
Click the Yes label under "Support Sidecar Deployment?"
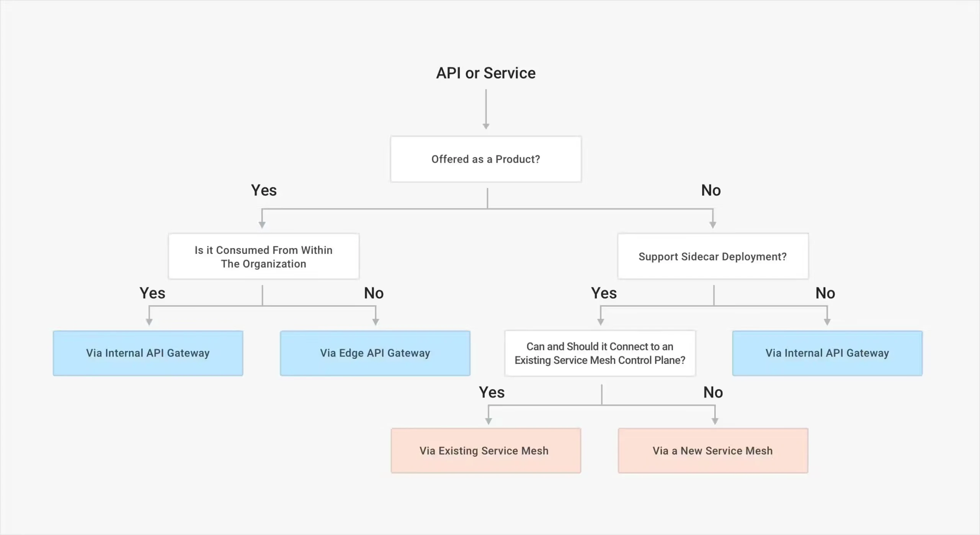[604, 293]
